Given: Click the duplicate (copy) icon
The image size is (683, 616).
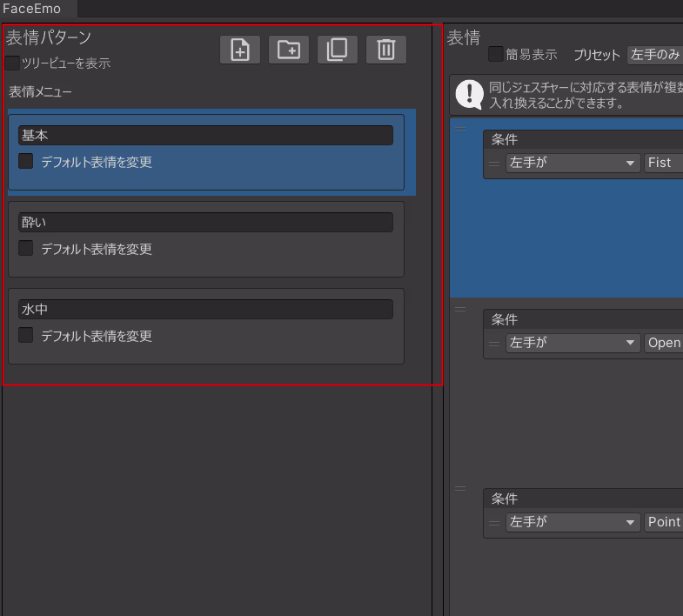Looking at the screenshot, I should pos(338,50).
